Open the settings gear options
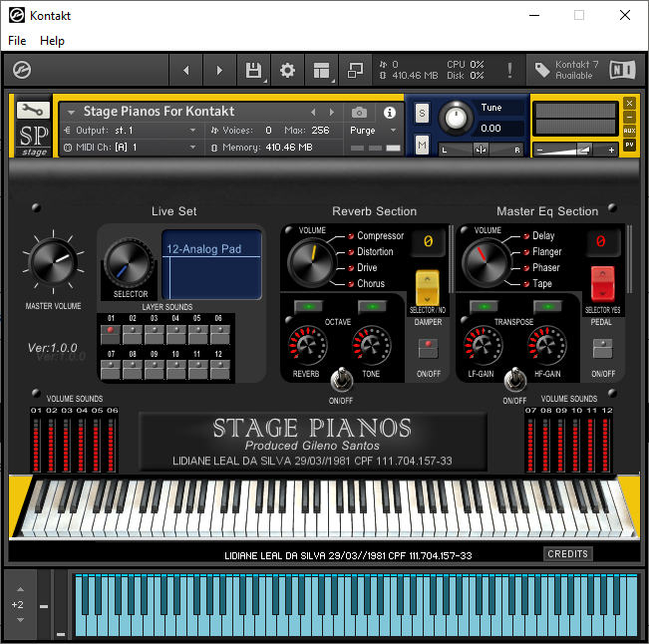The image size is (649, 644). (287, 71)
